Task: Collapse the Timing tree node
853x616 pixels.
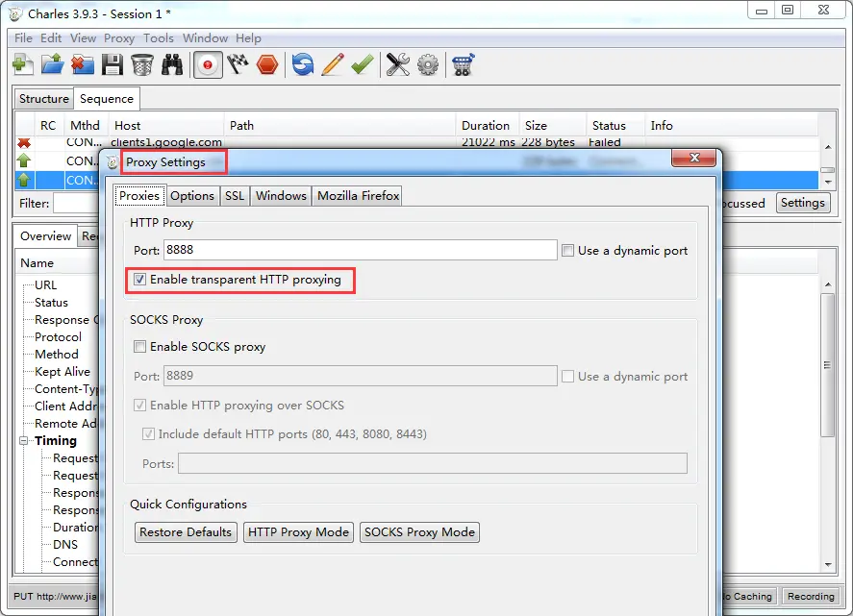Action: click(x=23, y=441)
